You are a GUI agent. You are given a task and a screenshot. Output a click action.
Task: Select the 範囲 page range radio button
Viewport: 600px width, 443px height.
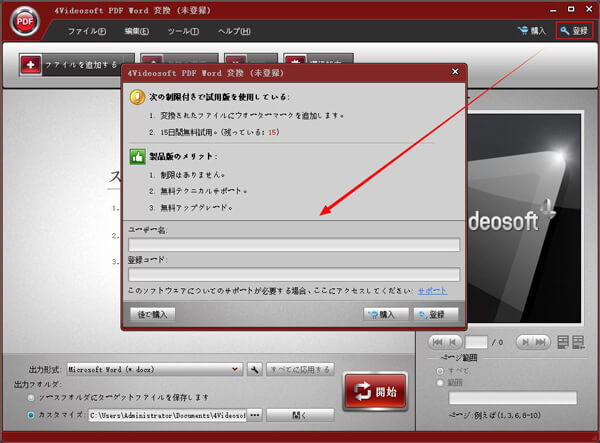[440, 383]
